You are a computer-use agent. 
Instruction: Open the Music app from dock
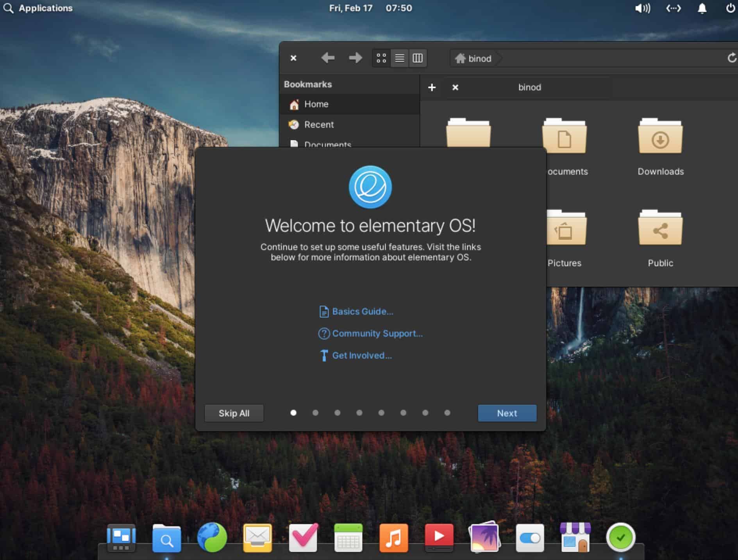pos(393,538)
